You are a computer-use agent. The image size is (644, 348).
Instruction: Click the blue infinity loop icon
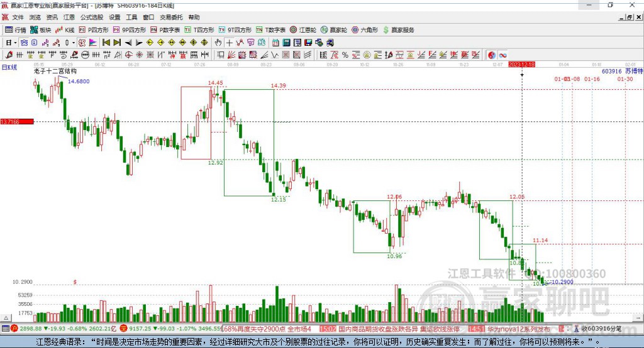pos(502,55)
